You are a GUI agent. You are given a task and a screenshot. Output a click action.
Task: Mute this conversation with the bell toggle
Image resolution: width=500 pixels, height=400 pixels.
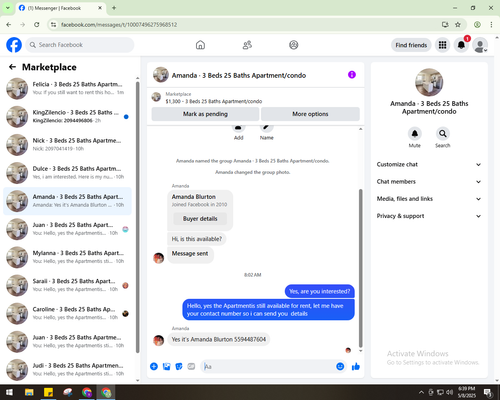(414, 134)
